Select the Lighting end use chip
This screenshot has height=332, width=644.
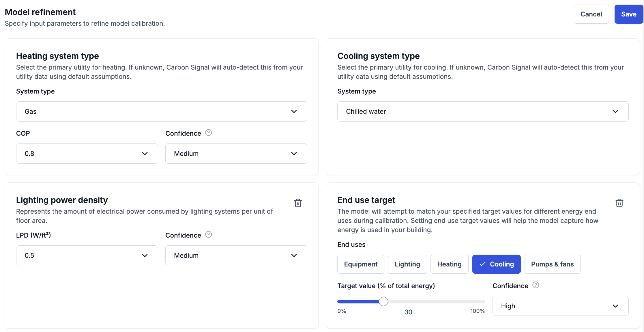pyautogui.click(x=407, y=264)
